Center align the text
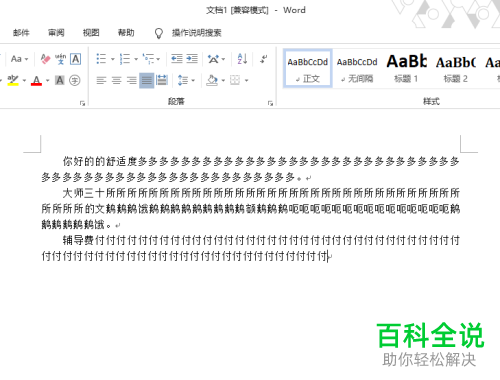 [x=116, y=80]
